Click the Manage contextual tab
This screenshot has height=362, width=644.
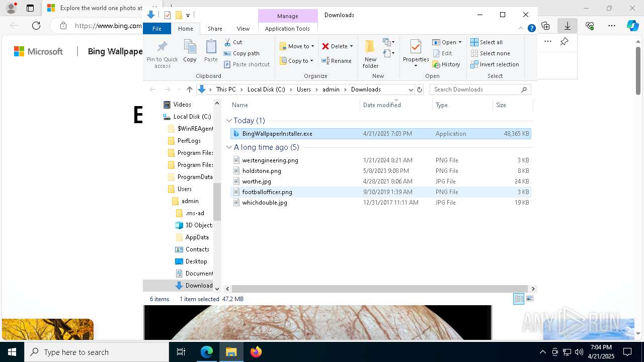[x=288, y=16]
